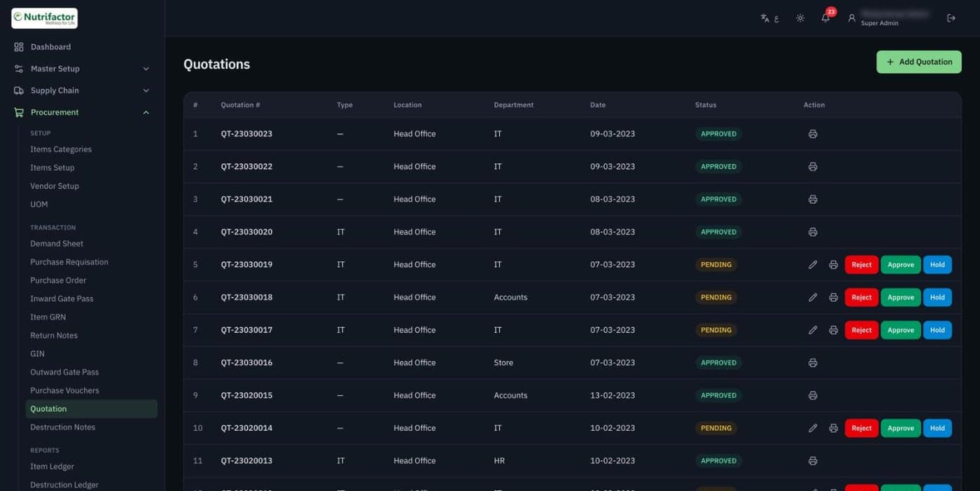Click the Dashboard grid icon
Viewport: 980px width, 491px height.
[19, 47]
